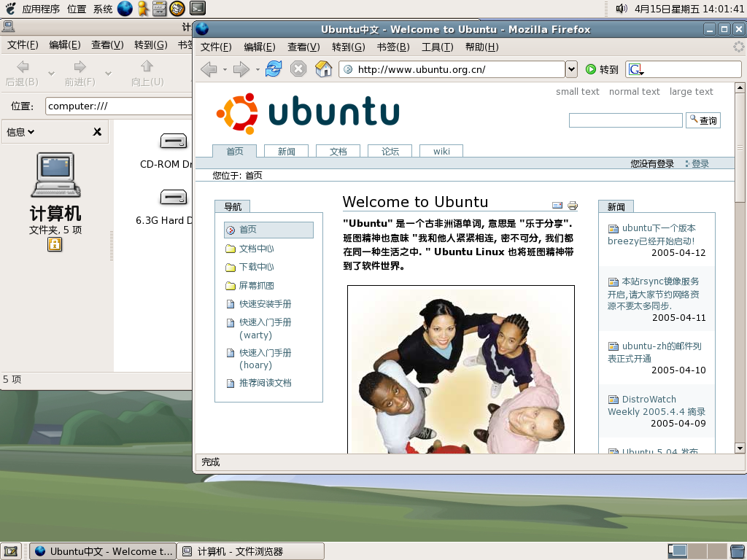
Task: Reload the page with the refresh icon
Action: pyautogui.click(x=274, y=69)
